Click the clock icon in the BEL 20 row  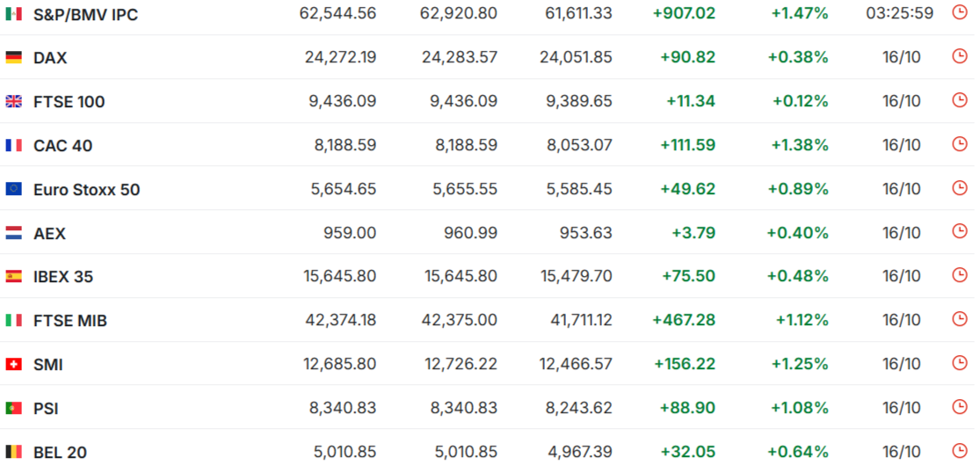point(959,450)
